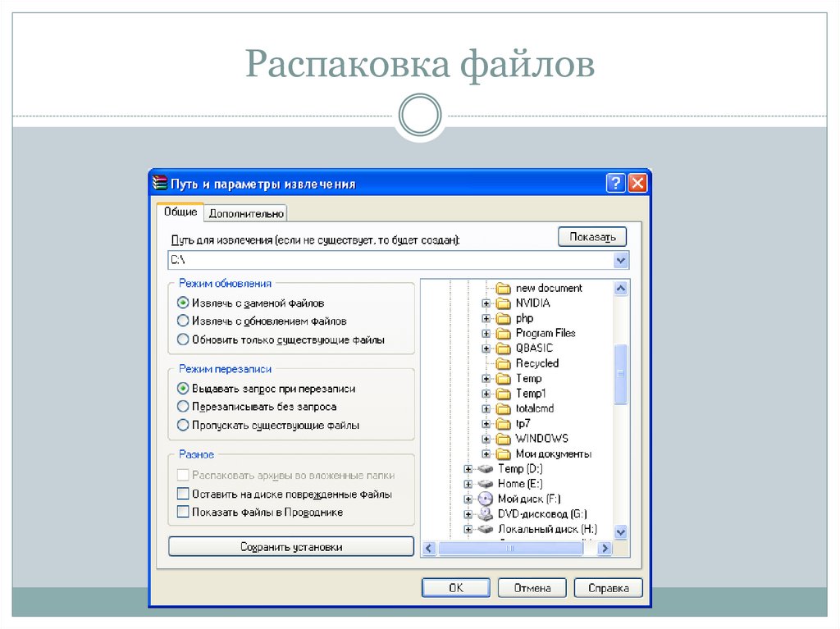Expand the Temp (D:) drive node

(468, 469)
